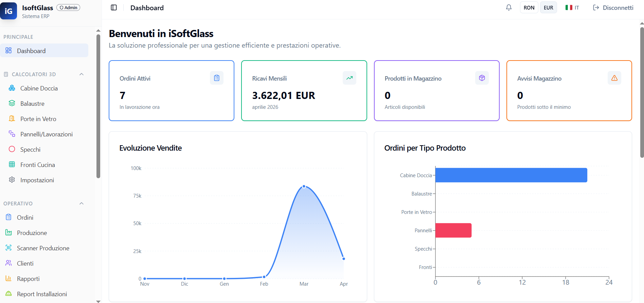Viewport: 644px width, 303px height.
Task: Click the blue Cabine Doccia chart bar
Action: [x=511, y=175]
